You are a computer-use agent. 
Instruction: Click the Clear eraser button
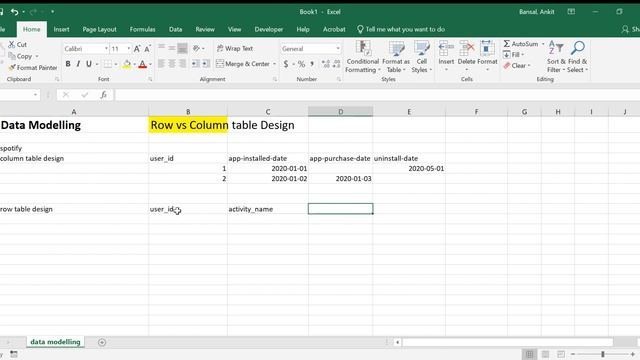[515, 65]
